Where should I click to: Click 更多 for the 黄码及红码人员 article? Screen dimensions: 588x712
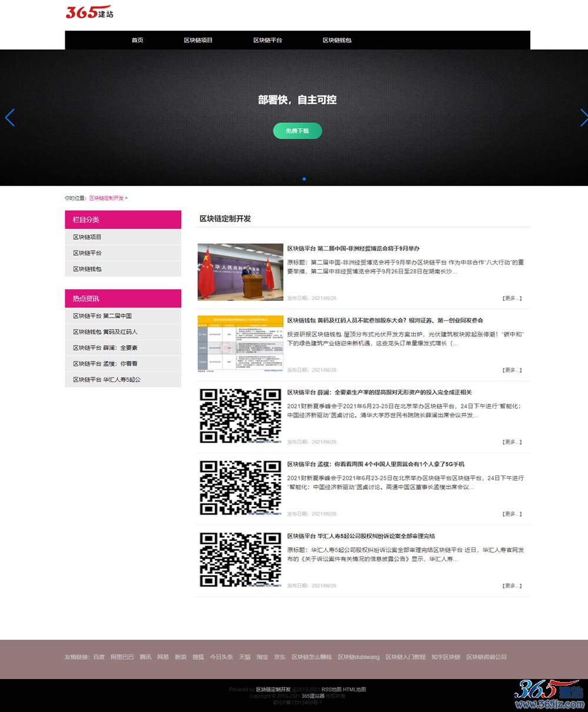(512, 370)
